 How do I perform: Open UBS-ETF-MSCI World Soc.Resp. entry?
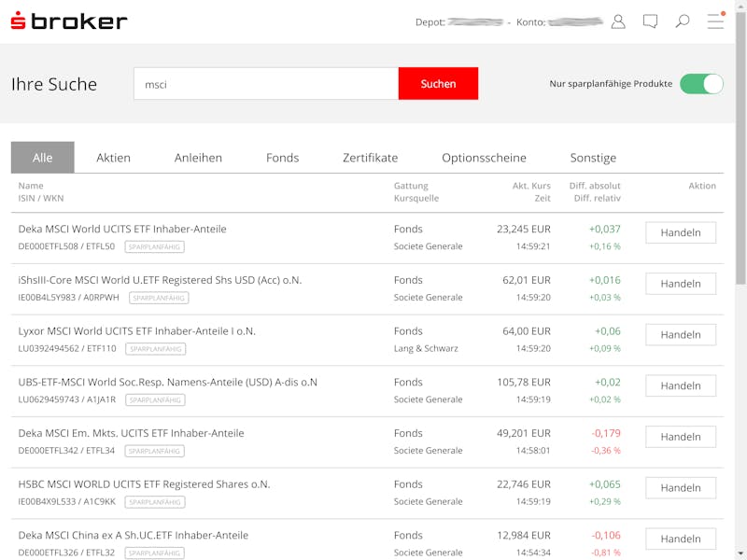[168, 382]
